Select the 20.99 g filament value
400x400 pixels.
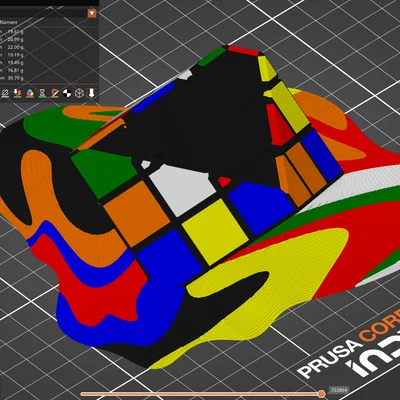pyautogui.click(x=16, y=39)
